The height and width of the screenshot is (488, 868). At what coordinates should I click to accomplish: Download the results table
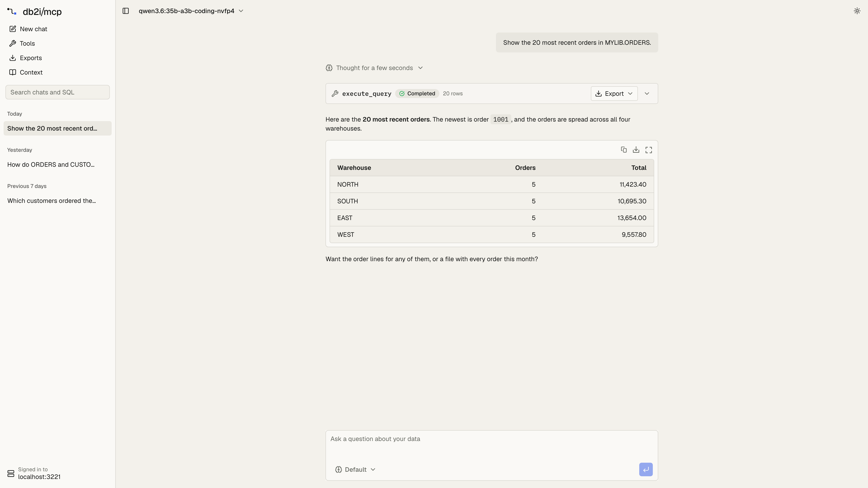pos(636,150)
